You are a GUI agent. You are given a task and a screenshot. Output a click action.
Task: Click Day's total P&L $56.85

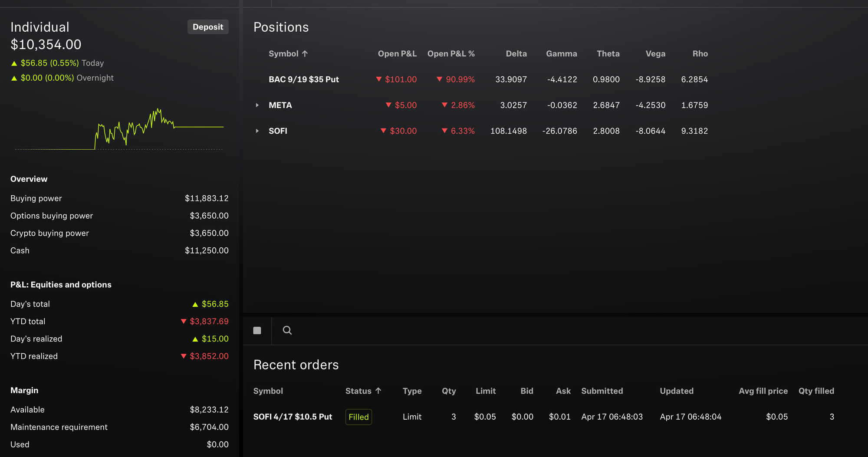click(210, 304)
